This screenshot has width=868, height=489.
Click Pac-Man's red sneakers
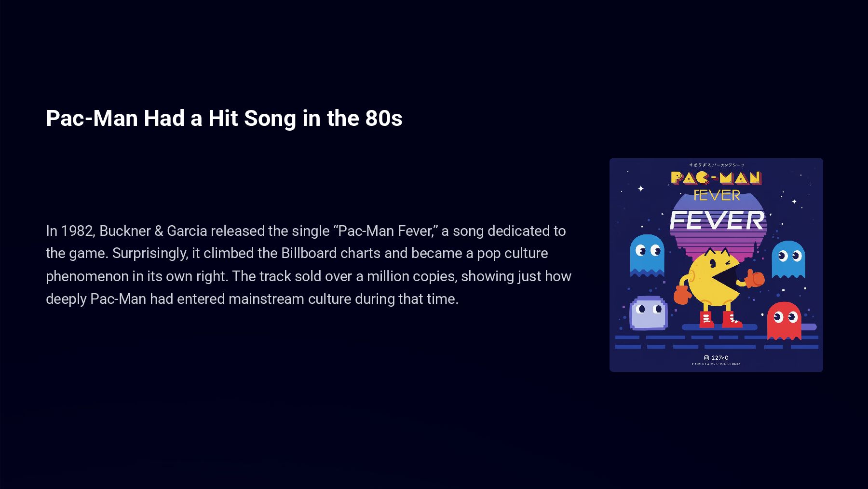tap(720, 319)
